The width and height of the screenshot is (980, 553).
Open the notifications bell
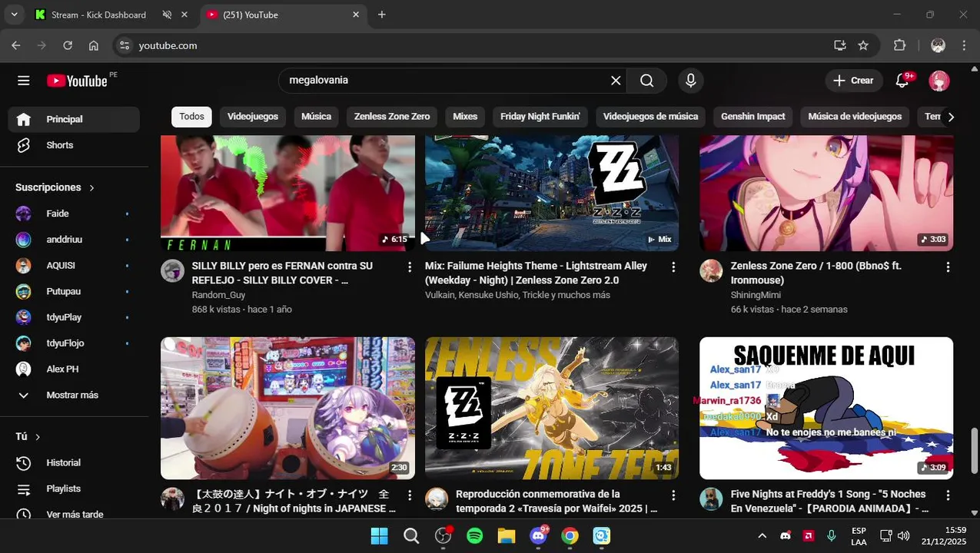(903, 81)
